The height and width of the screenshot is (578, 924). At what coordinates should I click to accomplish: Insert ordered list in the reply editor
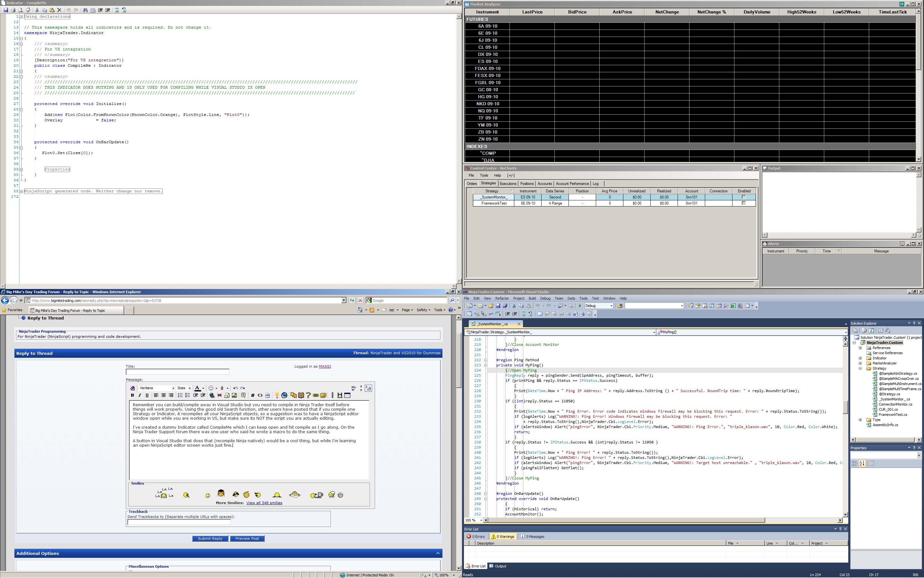(180, 395)
